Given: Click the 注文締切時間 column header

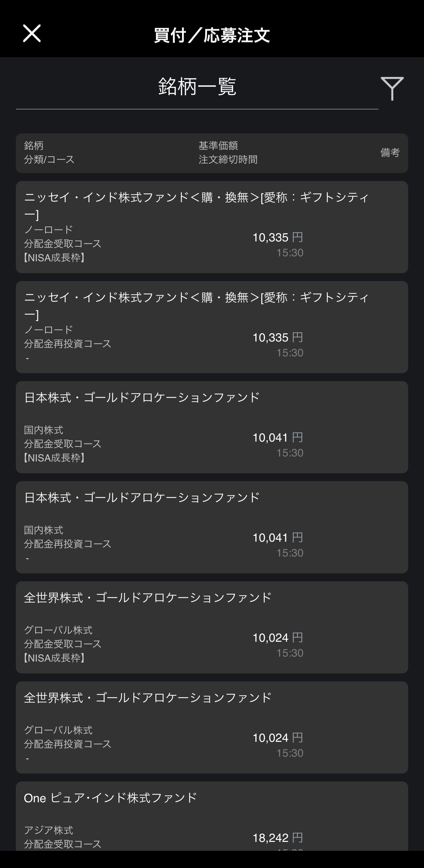Looking at the screenshot, I should (228, 160).
